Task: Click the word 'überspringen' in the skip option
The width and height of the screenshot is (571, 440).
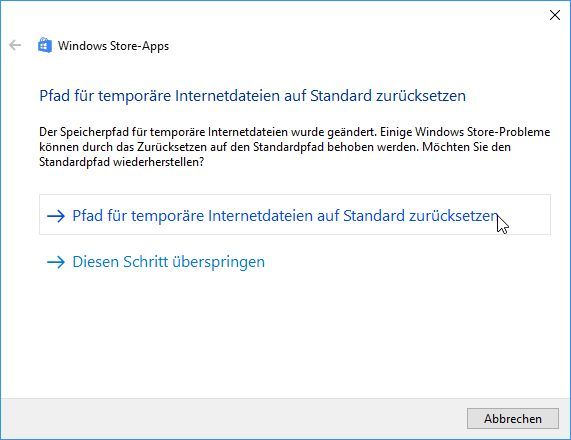Action: coord(218,262)
